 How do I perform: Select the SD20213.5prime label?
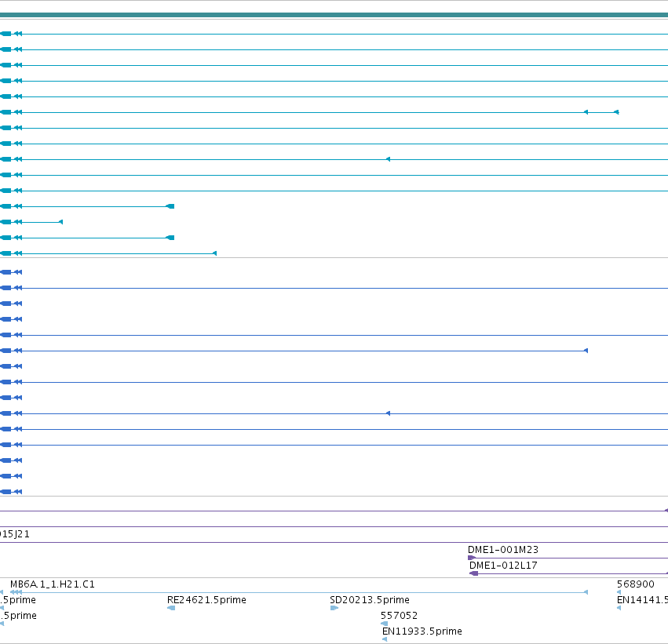[370, 600]
